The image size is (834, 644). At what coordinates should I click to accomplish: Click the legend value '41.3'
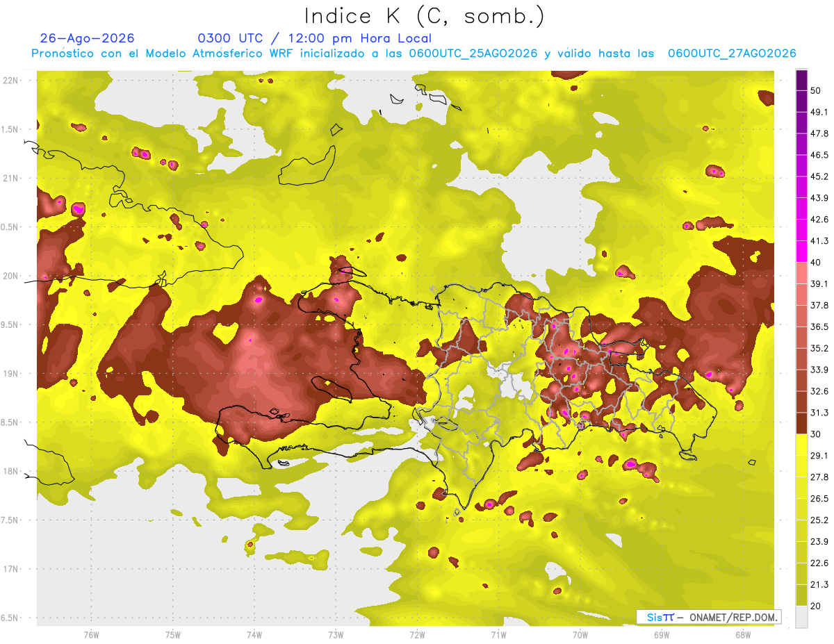coord(819,241)
